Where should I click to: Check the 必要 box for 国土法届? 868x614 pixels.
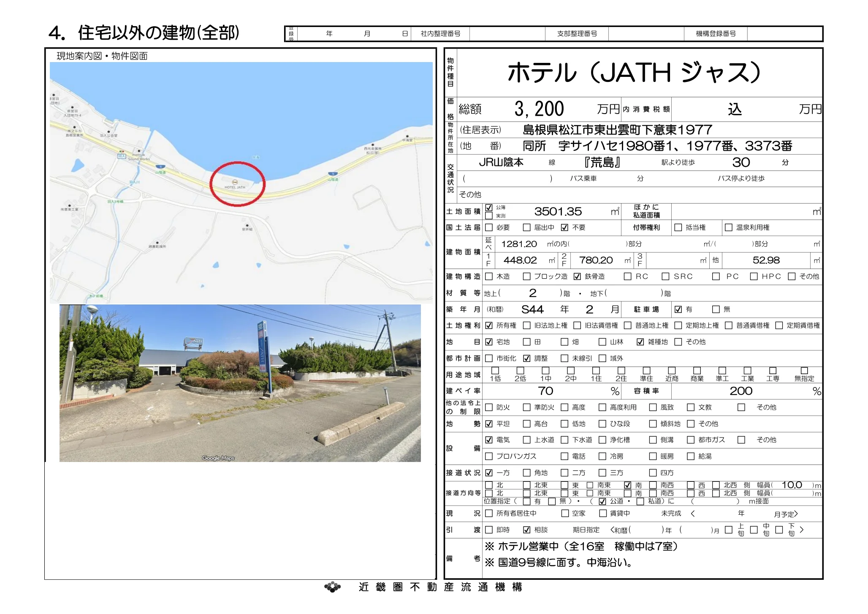[x=489, y=228]
